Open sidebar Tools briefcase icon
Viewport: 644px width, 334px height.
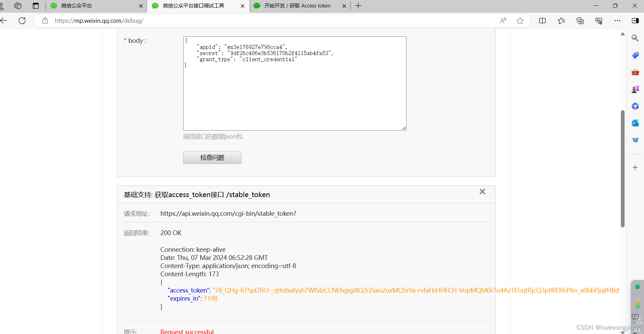click(635, 72)
